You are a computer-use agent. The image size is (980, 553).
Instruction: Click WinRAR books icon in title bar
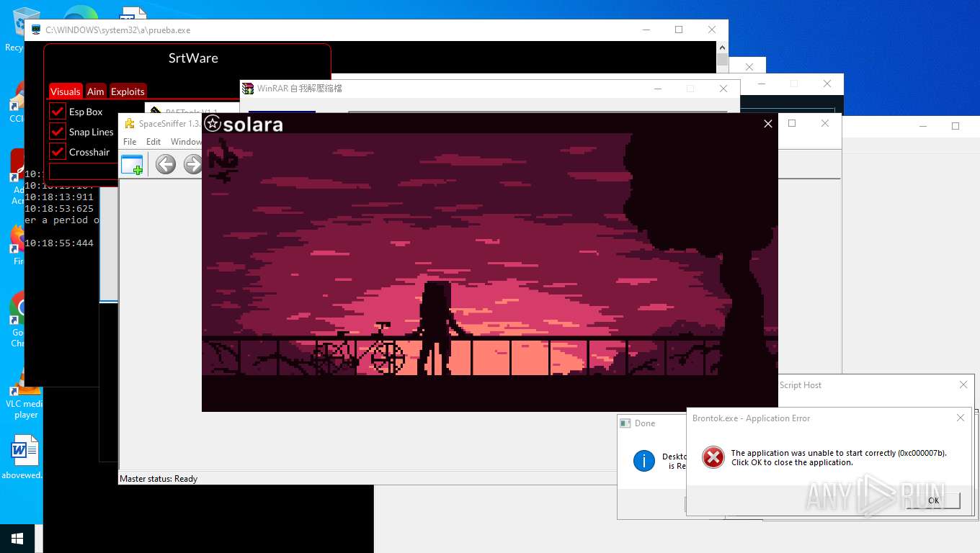pyautogui.click(x=248, y=89)
